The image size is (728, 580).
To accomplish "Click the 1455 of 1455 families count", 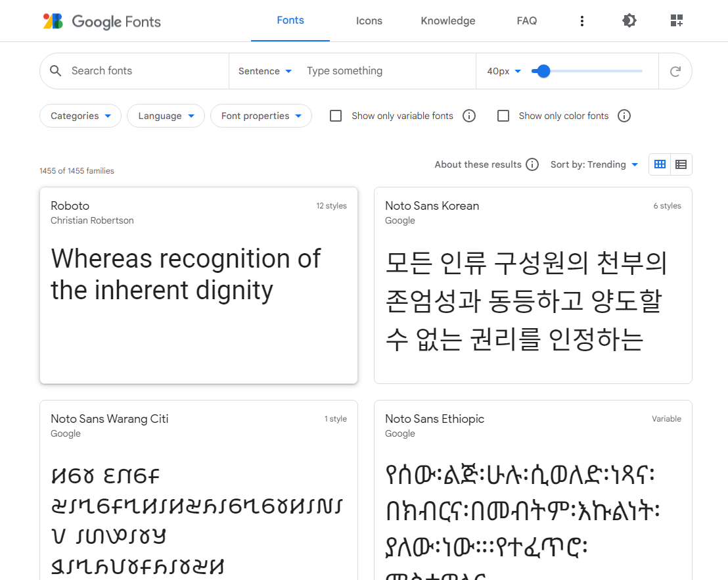I will 77,171.
